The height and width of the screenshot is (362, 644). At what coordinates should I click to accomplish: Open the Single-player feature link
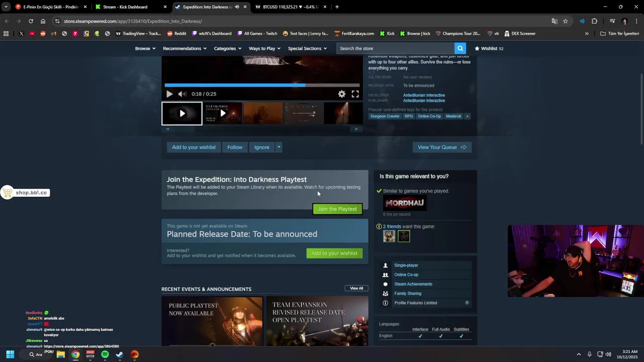click(x=406, y=265)
